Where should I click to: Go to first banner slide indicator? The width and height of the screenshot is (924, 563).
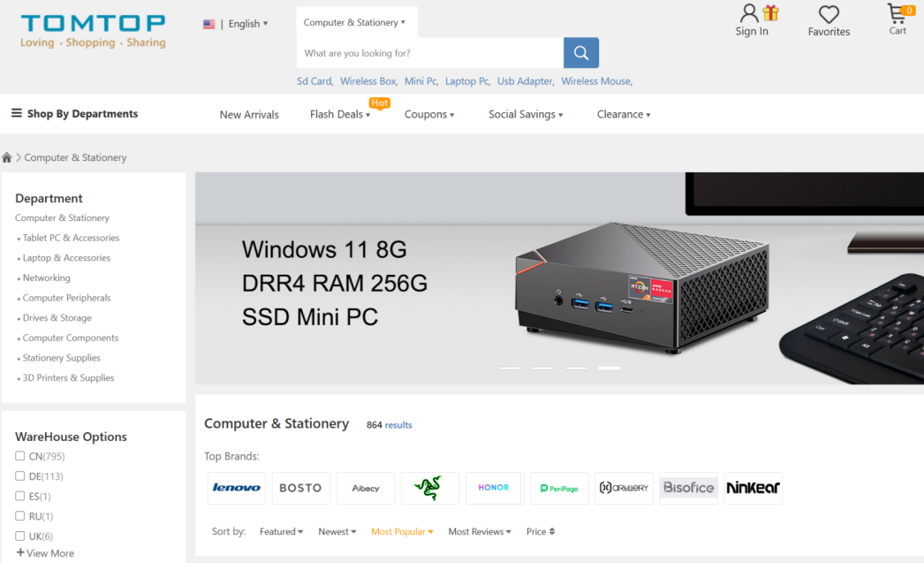coord(509,368)
